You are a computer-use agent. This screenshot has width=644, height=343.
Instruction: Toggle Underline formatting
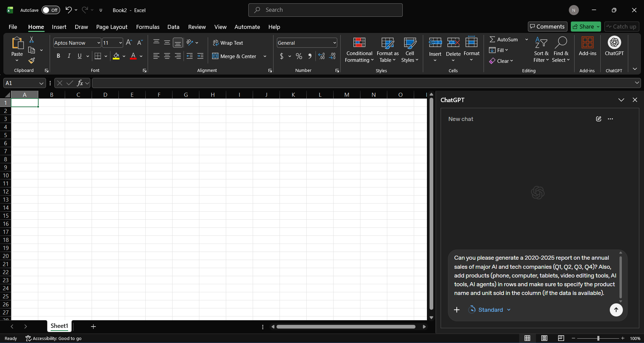[x=79, y=56]
